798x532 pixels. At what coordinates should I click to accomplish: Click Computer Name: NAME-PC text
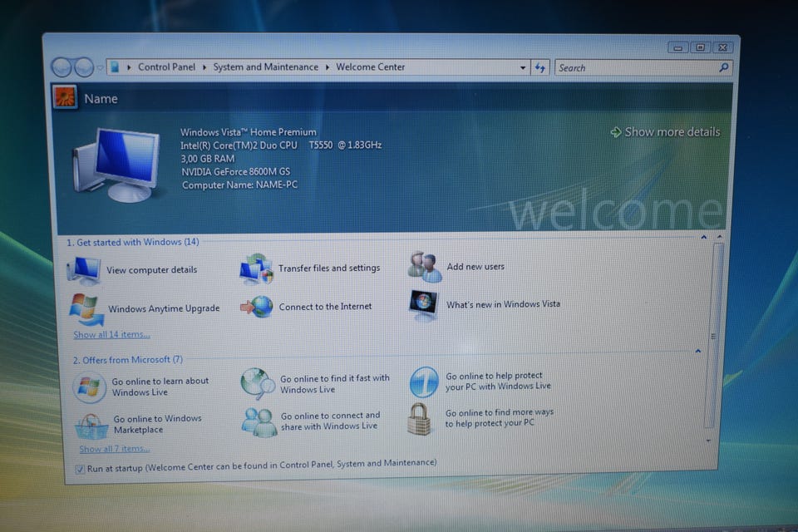[239, 185]
